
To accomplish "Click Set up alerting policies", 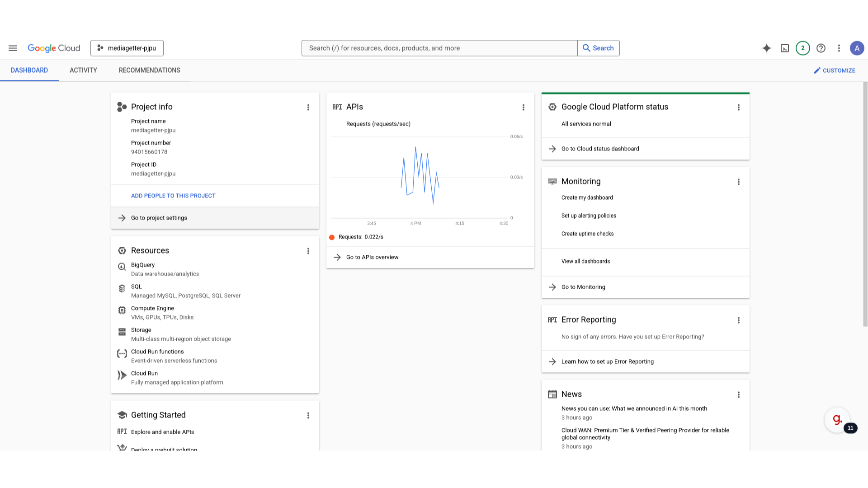I will pos(589,216).
